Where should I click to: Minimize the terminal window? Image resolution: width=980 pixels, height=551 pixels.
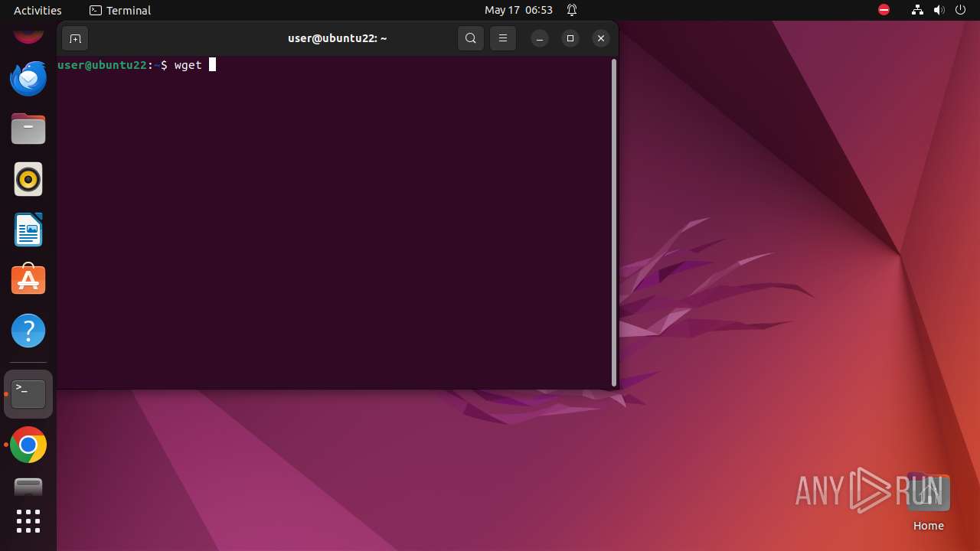coord(540,38)
